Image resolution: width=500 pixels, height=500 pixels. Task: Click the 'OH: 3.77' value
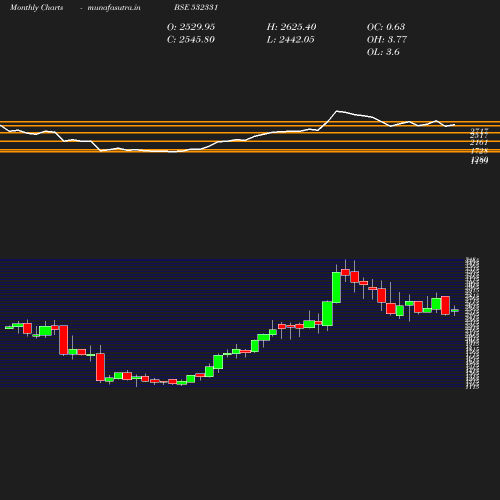pyautogui.click(x=387, y=39)
